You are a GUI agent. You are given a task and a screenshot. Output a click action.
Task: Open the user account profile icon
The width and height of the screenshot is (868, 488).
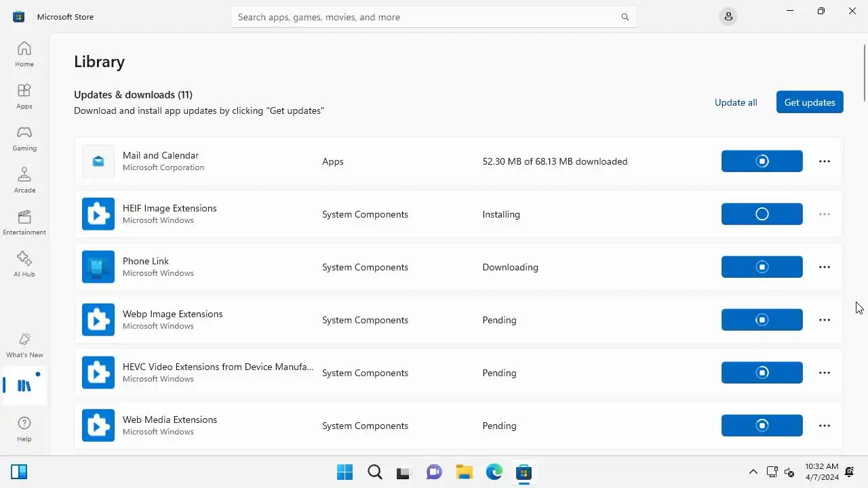[728, 17]
